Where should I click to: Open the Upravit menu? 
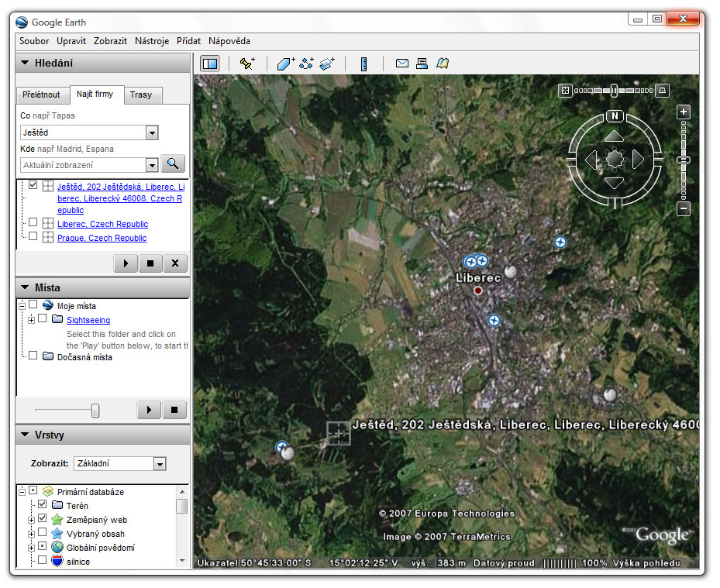[71, 41]
